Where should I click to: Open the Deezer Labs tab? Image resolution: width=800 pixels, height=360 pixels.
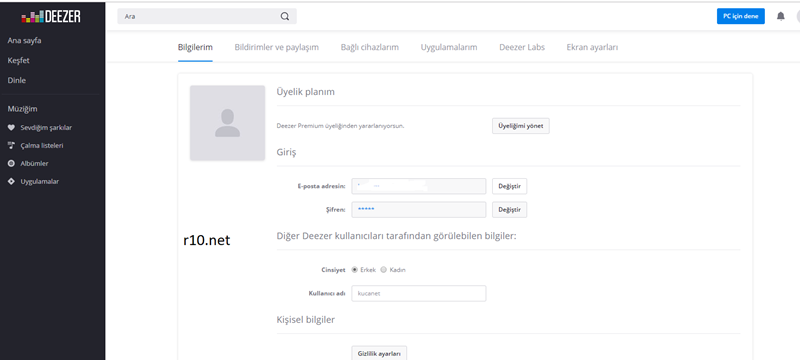point(522,47)
